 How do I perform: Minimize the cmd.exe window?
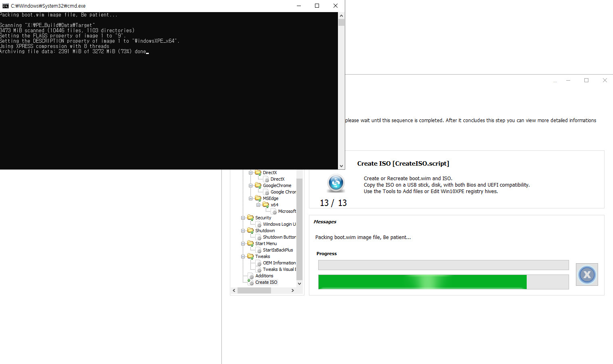(x=298, y=6)
